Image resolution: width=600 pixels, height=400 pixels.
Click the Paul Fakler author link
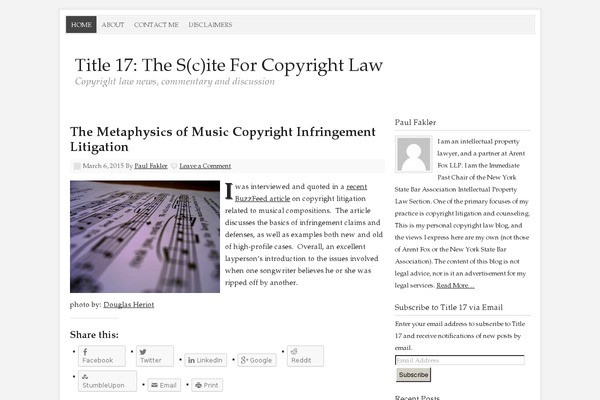point(151,166)
